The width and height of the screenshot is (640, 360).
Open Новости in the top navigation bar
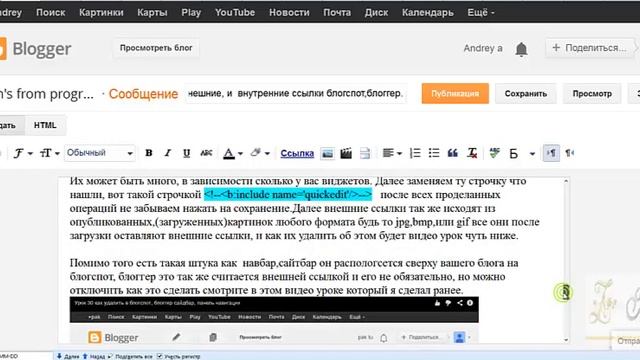(x=289, y=13)
